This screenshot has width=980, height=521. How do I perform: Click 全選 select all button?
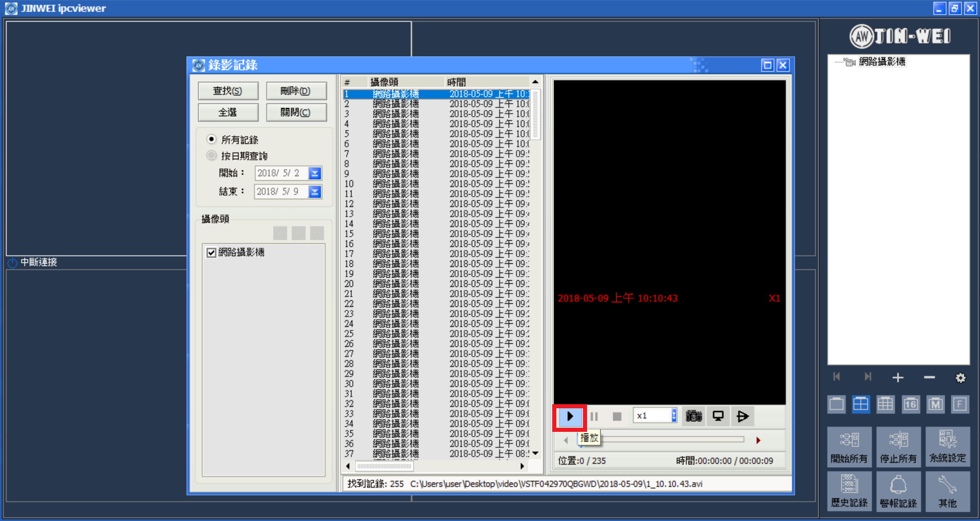click(228, 112)
